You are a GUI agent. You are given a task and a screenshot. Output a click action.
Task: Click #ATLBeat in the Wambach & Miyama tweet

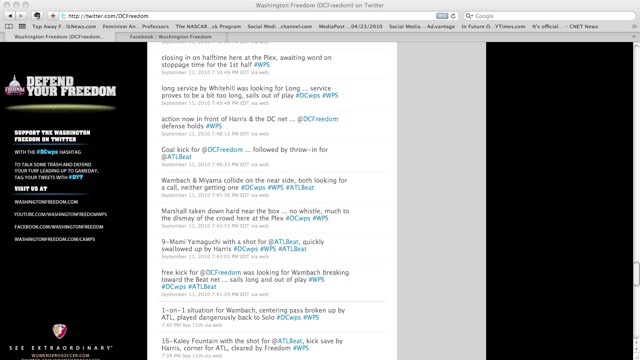coord(300,187)
